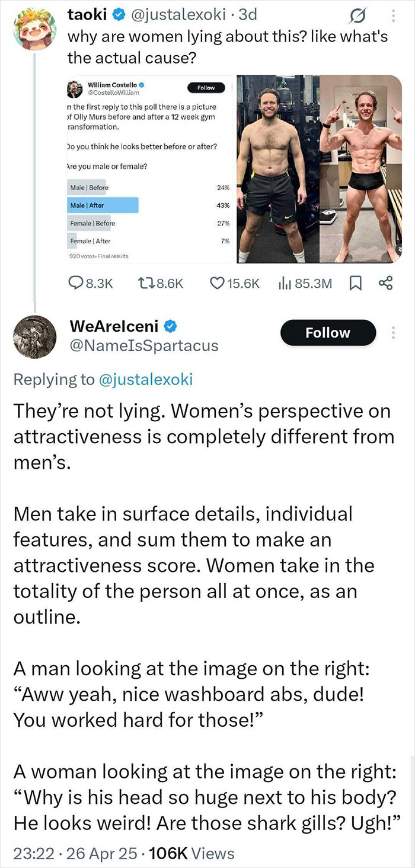The width and height of the screenshot is (415, 868).
Task: Select the "Male | After" poll option
Action: click(x=104, y=205)
